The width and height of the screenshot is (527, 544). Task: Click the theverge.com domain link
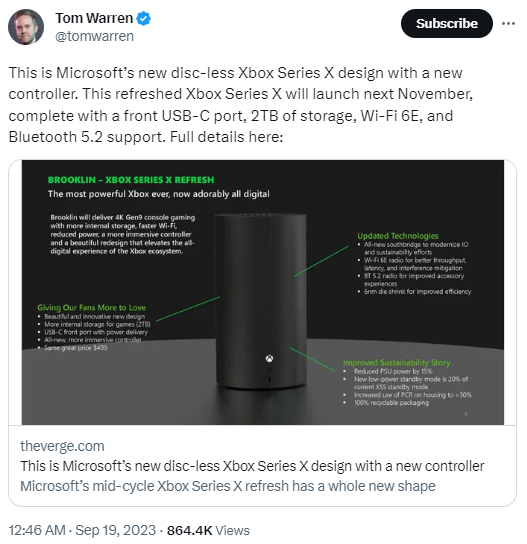click(62, 446)
